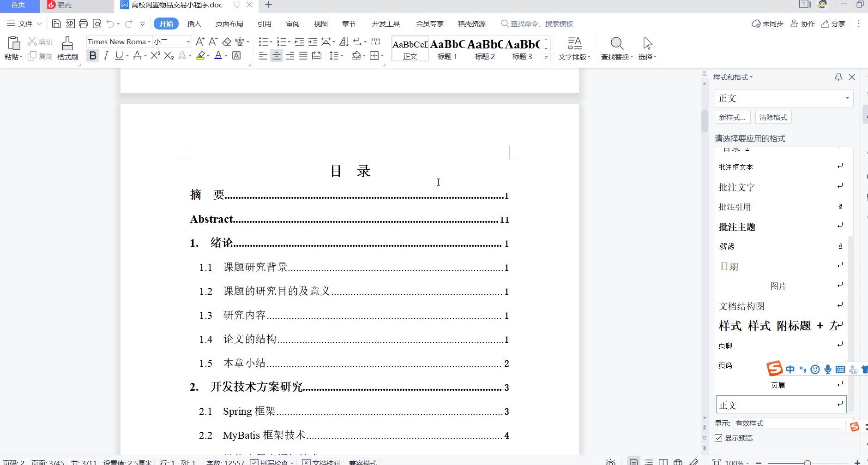Click the 新样式 button
Image resolution: width=868 pixels, height=465 pixels.
click(732, 117)
